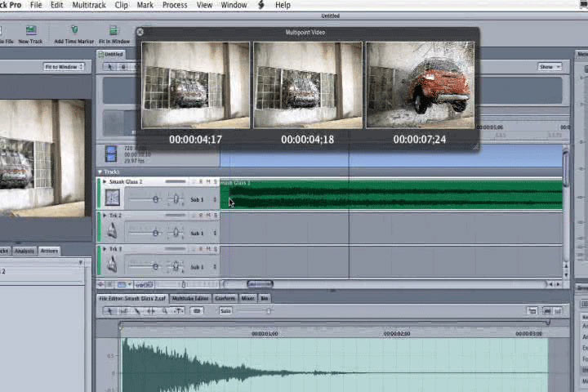Click the spectrum view icon at File Editor far right
588x392 pixels.
(558, 310)
